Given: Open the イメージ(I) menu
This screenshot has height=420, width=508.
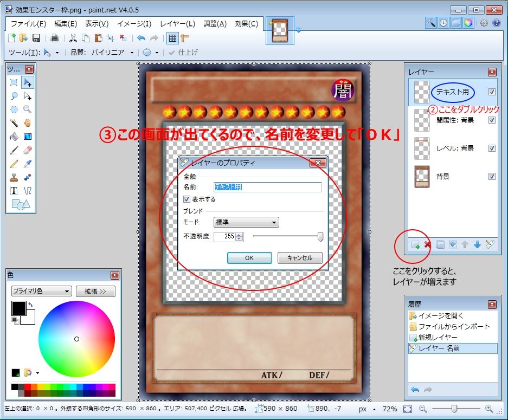Looking at the screenshot, I should [x=134, y=24].
